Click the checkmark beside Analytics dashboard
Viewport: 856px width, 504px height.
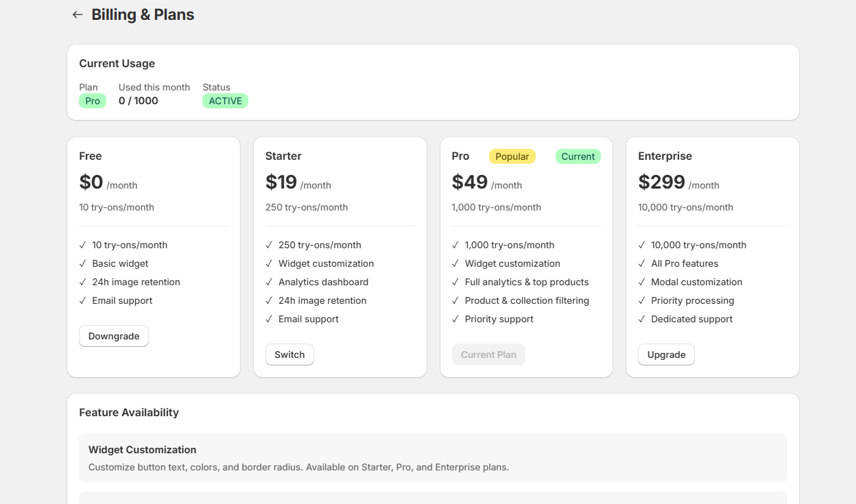coord(268,282)
